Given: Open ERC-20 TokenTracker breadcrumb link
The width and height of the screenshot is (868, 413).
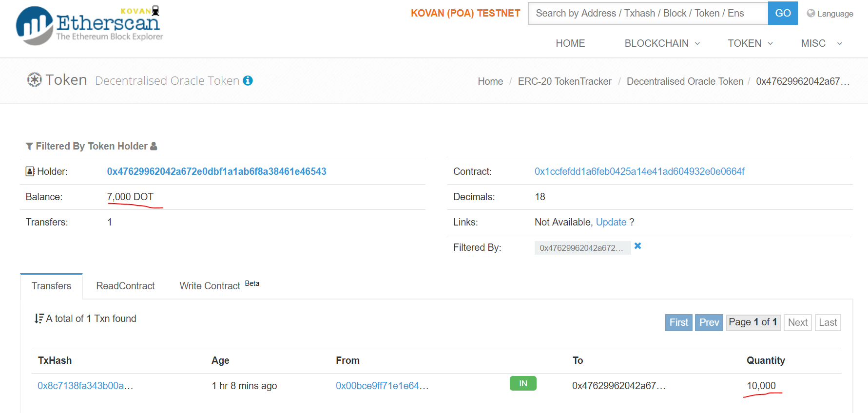Looking at the screenshot, I should pos(564,81).
